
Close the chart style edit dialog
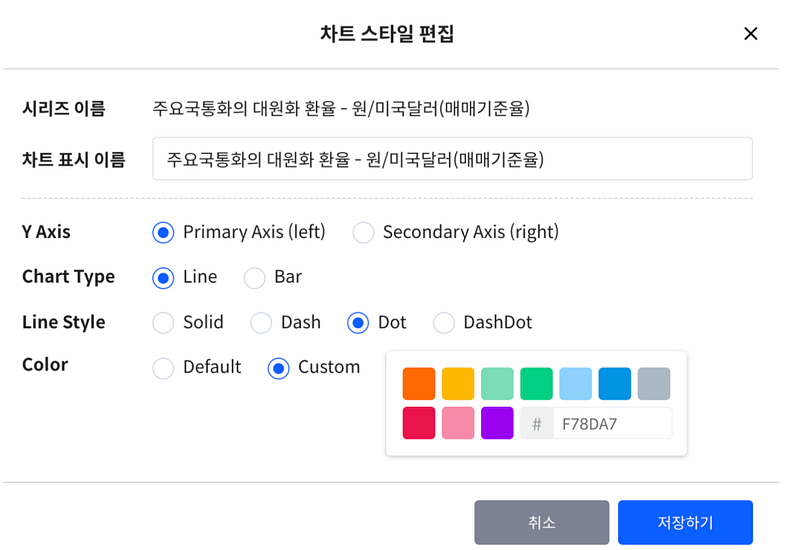(x=751, y=34)
